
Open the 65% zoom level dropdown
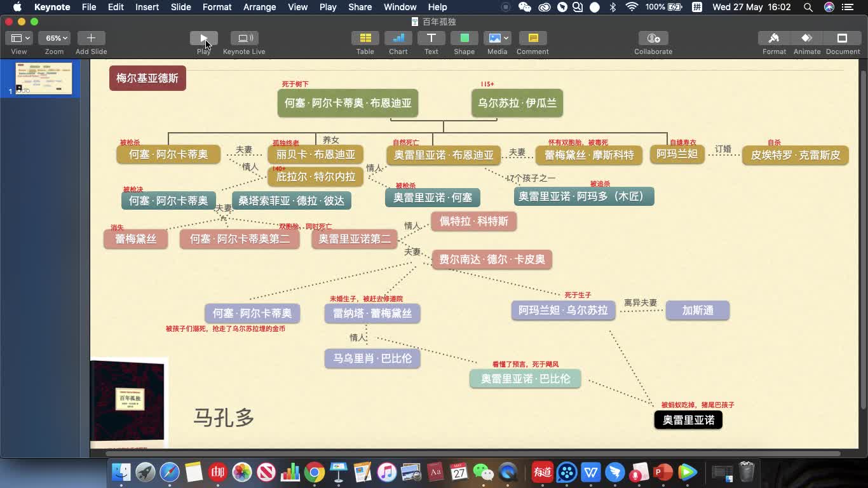[x=54, y=38]
